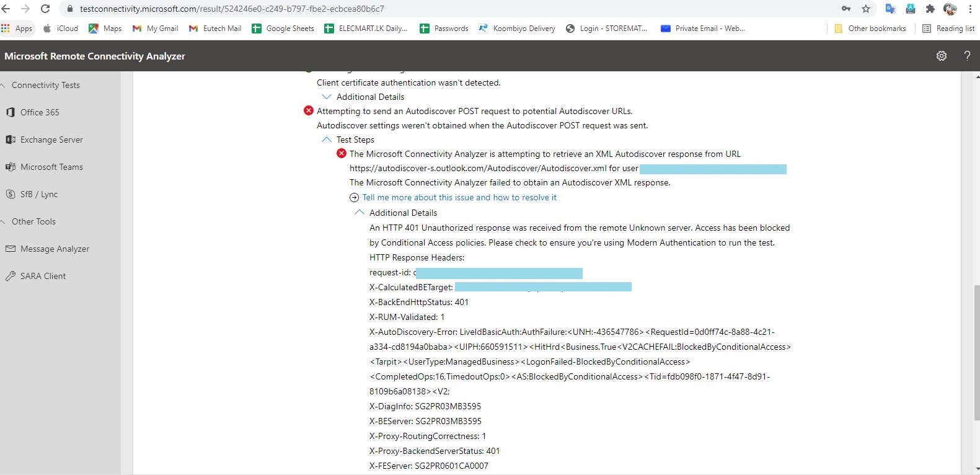Go back with the browser back arrow
Image resolution: width=980 pixels, height=475 pixels.
(x=6, y=9)
